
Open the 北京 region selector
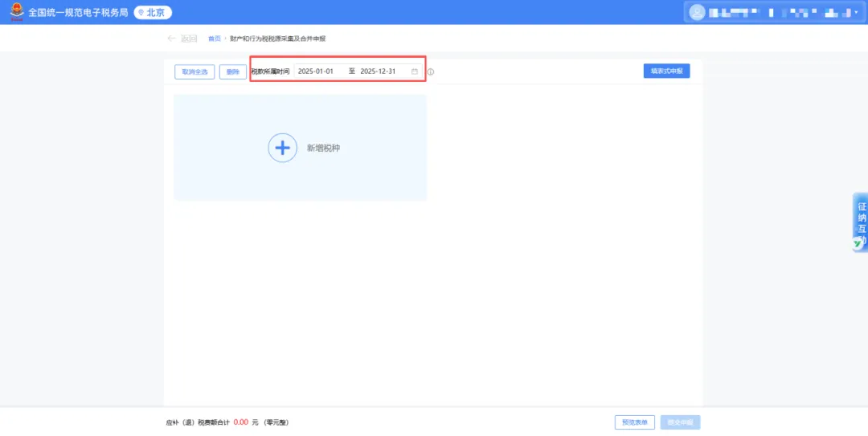click(x=153, y=12)
